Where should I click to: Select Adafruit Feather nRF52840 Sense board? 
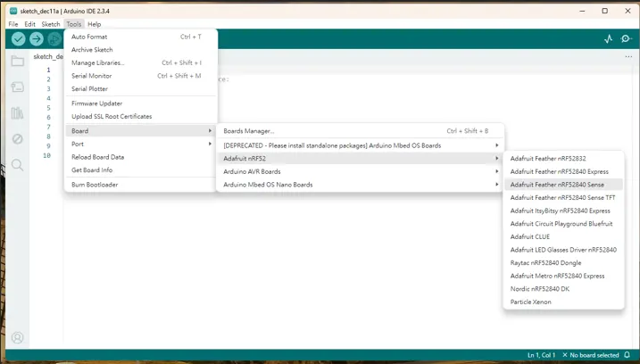point(563,185)
